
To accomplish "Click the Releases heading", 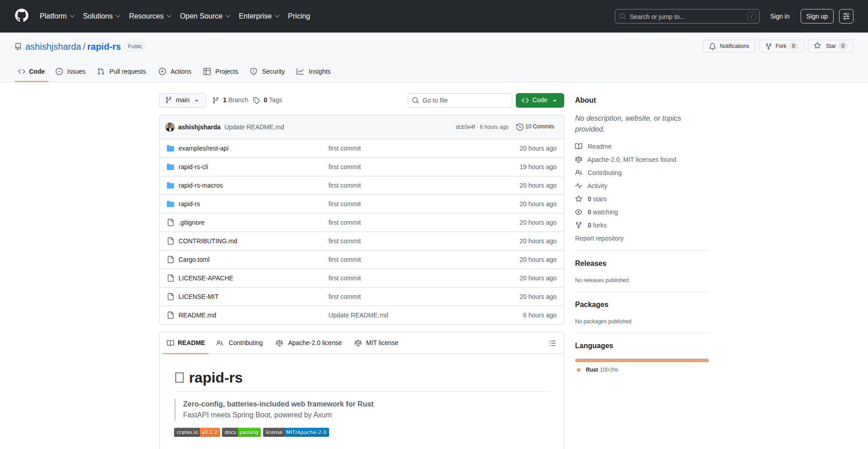I will point(590,263).
